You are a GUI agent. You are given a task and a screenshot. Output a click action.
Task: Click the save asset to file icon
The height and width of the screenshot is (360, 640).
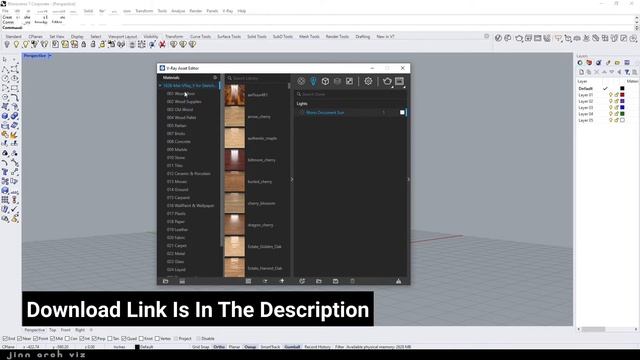click(336, 281)
